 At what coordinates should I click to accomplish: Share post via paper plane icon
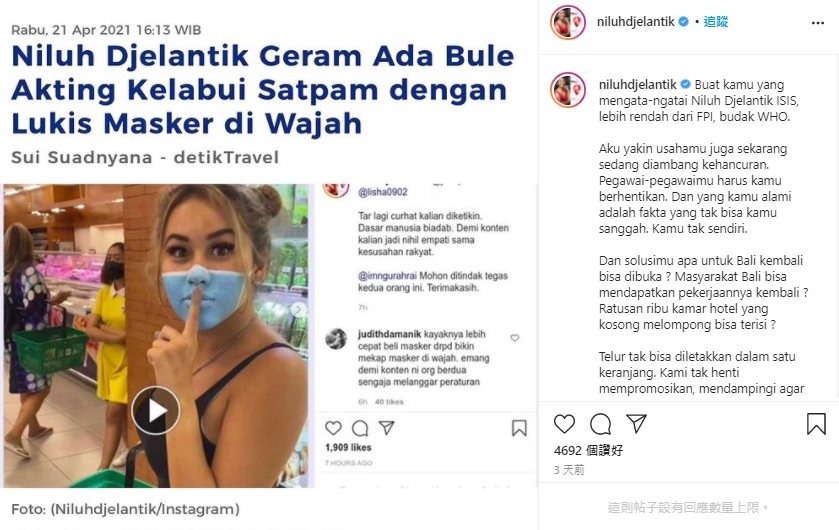(x=636, y=423)
